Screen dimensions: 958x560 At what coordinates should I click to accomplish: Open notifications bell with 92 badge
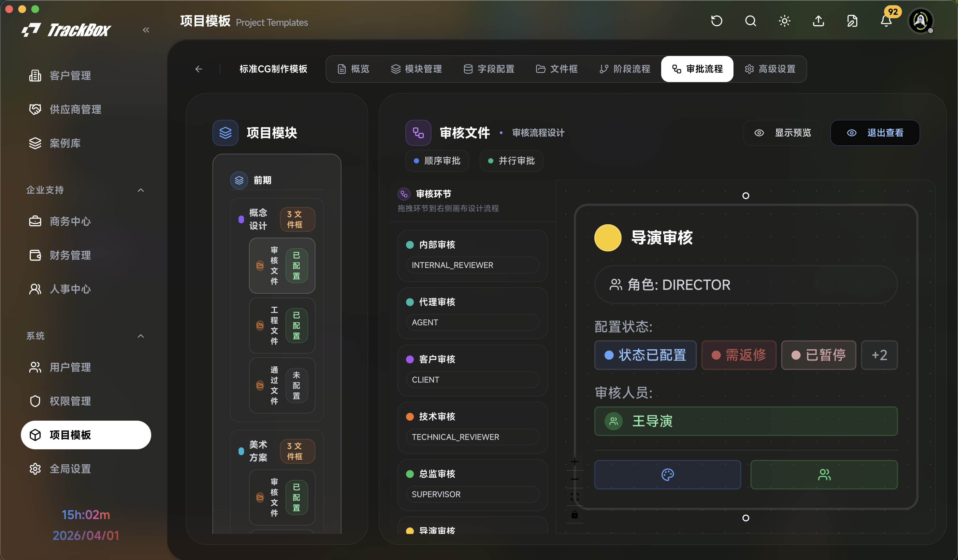887,21
